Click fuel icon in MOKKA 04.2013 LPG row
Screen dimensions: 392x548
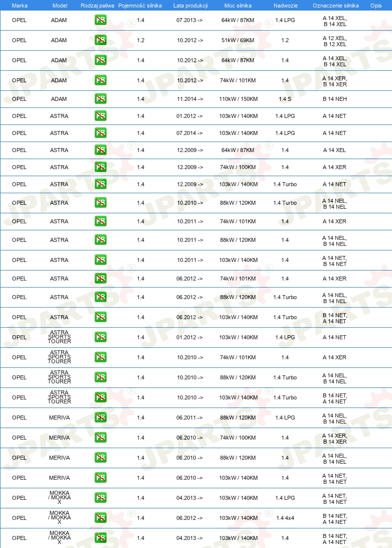click(101, 498)
